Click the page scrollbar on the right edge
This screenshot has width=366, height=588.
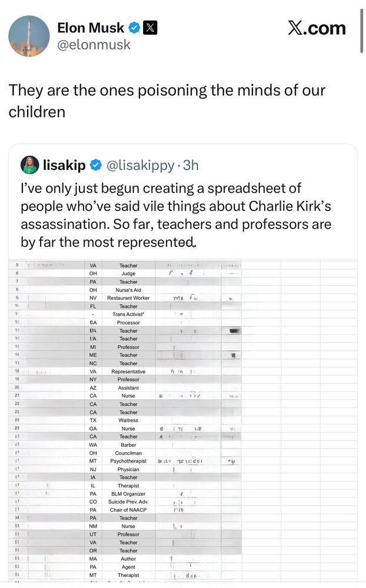[362, 29]
